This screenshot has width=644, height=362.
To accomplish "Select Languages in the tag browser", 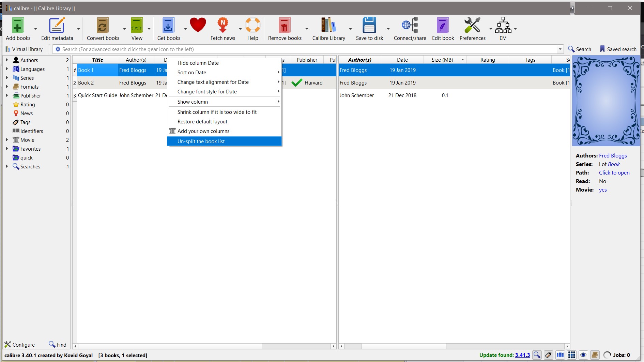I will (32, 69).
